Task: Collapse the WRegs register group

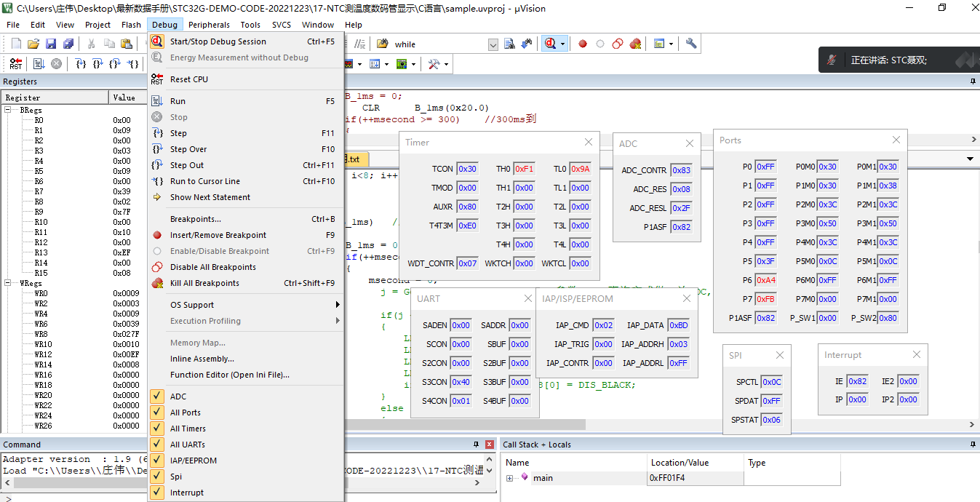Action: point(8,283)
